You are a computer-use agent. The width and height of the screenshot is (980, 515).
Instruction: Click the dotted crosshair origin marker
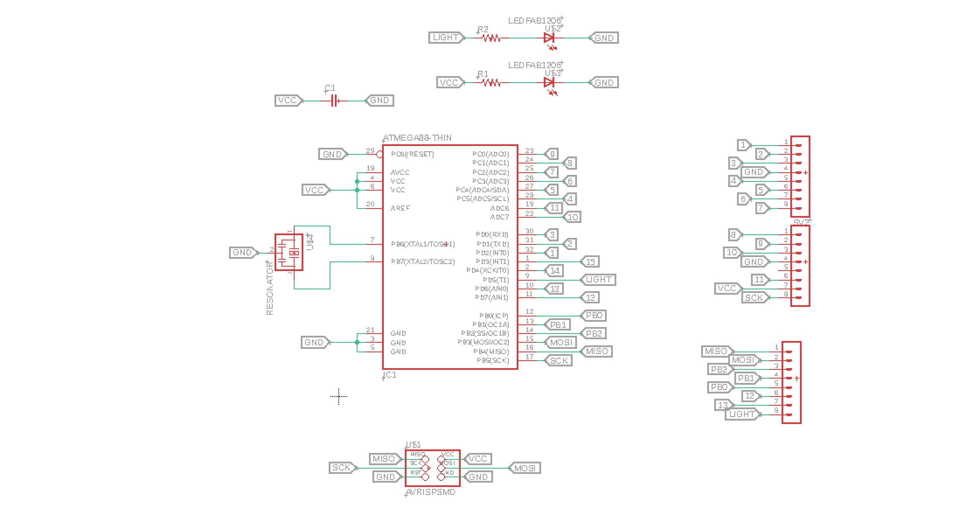[x=339, y=397]
